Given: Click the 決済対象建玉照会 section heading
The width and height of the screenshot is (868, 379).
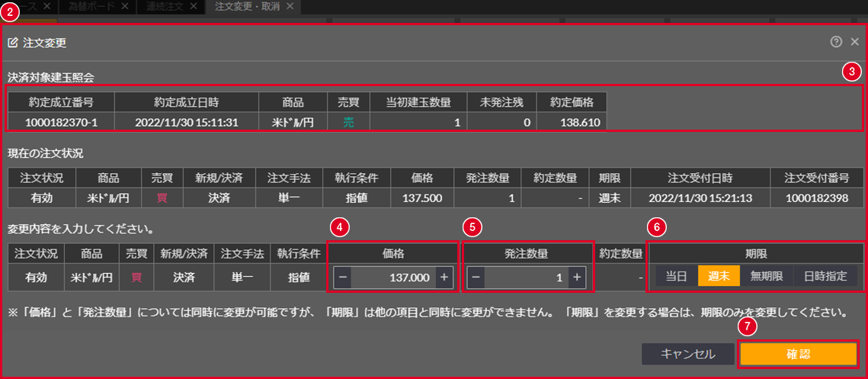Looking at the screenshot, I should [51, 78].
